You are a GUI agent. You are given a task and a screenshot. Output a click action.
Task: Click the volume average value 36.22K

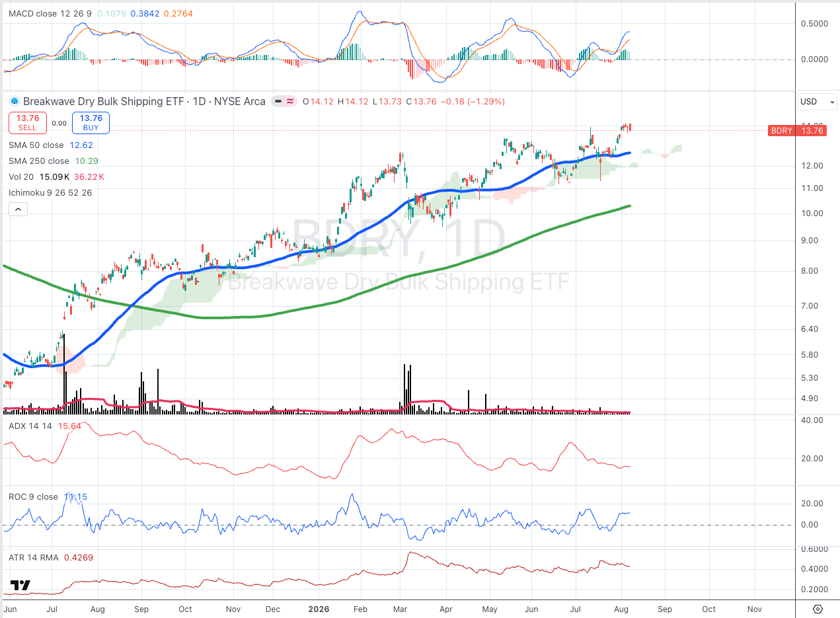click(89, 177)
